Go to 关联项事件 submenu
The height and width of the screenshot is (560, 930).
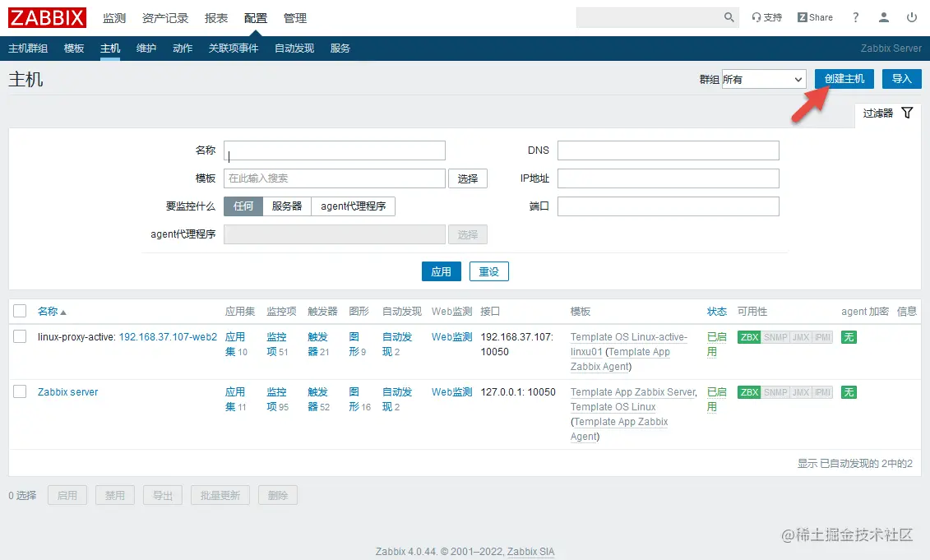233,48
